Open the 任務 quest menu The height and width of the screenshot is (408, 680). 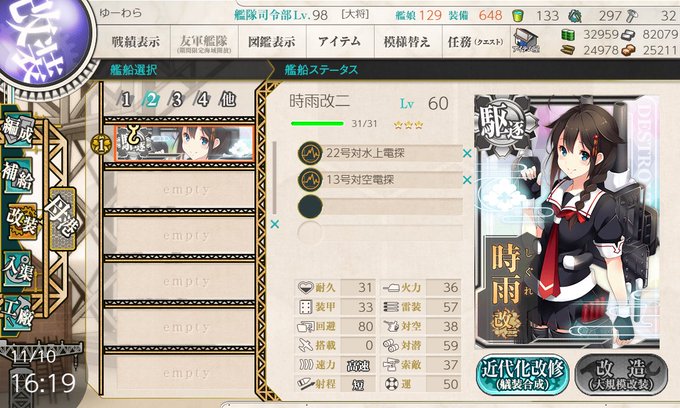click(x=475, y=42)
